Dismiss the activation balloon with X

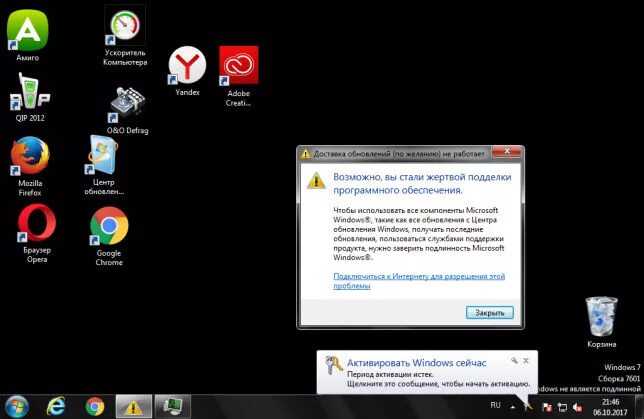526,361
